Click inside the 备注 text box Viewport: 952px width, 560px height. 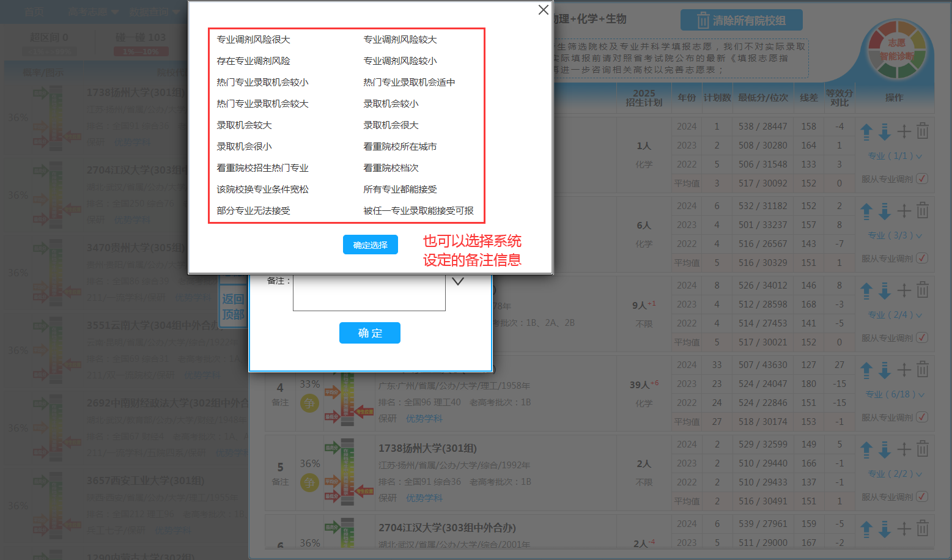(369, 293)
